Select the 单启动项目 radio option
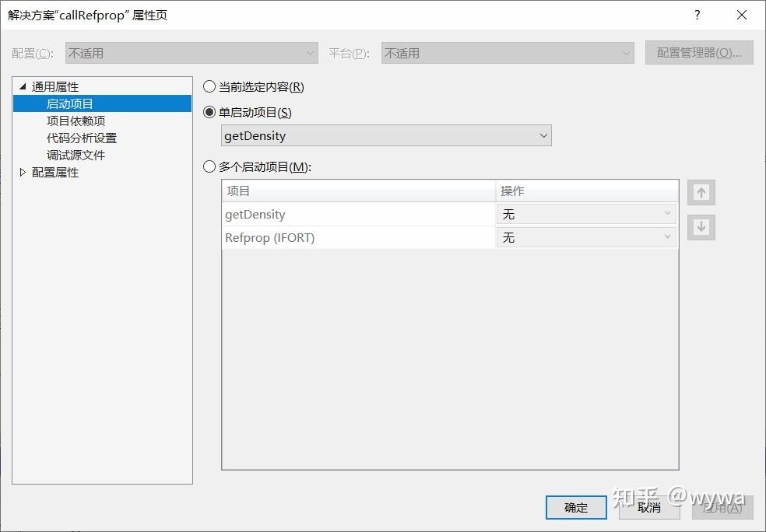 click(209, 112)
